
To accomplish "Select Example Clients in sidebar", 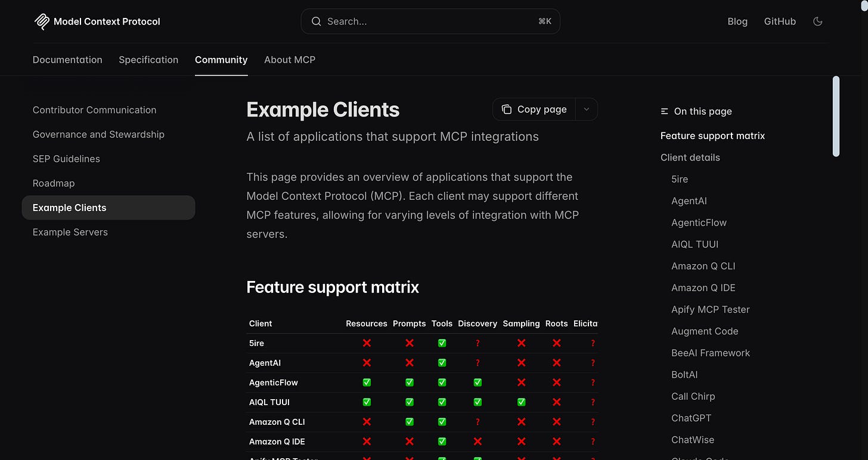I will click(108, 208).
